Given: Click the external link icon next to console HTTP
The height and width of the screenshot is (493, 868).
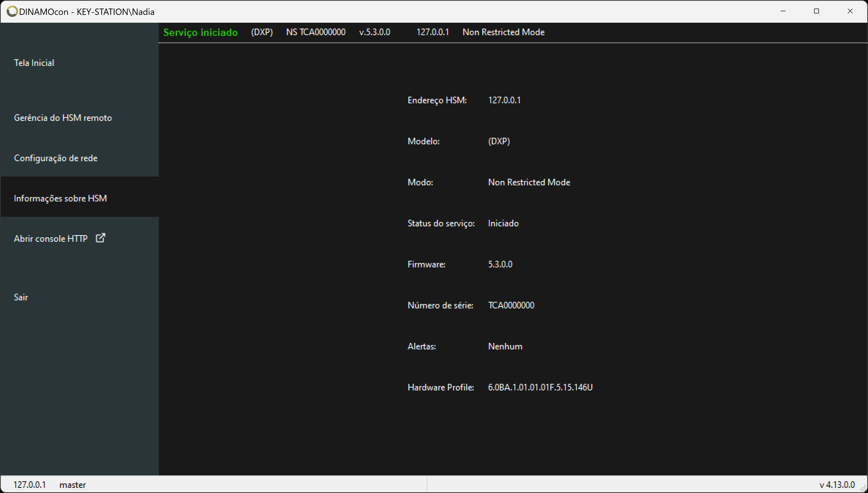Looking at the screenshot, I should 101,238.
